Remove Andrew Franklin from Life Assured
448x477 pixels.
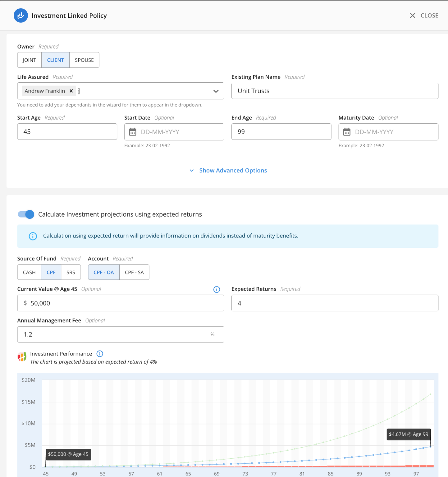(x=71, y=91)
